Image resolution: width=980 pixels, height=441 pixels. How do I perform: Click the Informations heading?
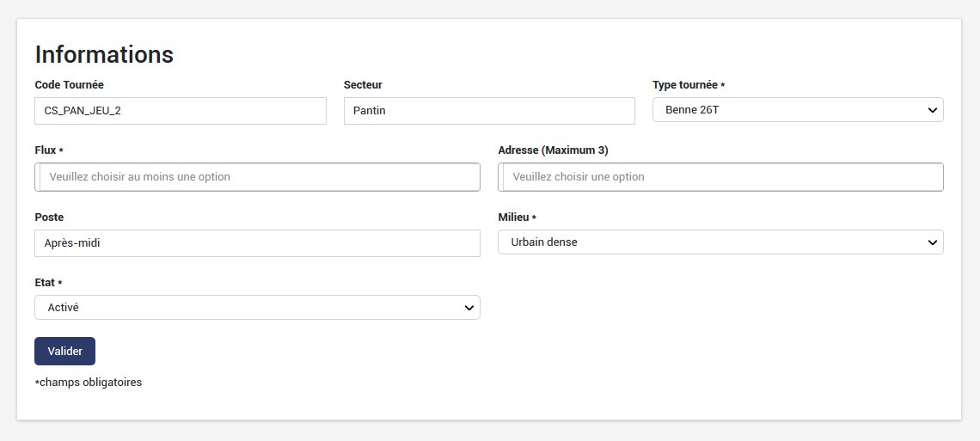[104, 55]
